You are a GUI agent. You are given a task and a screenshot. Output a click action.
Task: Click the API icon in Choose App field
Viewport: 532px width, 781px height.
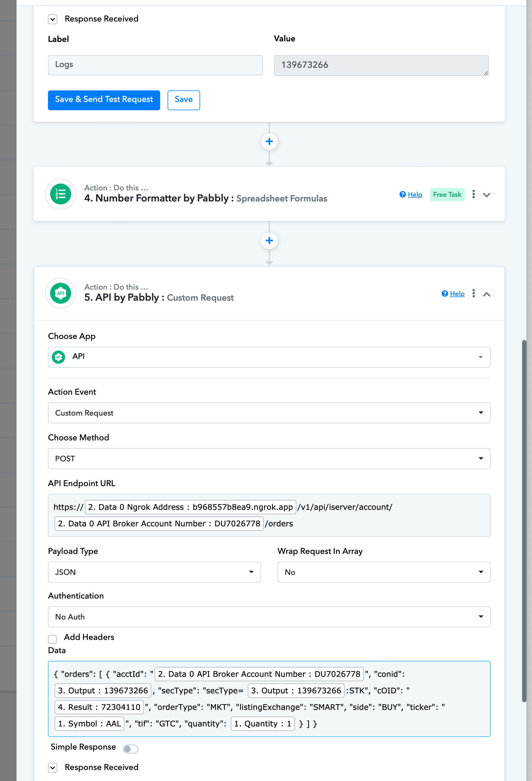[x=58, y=357]
